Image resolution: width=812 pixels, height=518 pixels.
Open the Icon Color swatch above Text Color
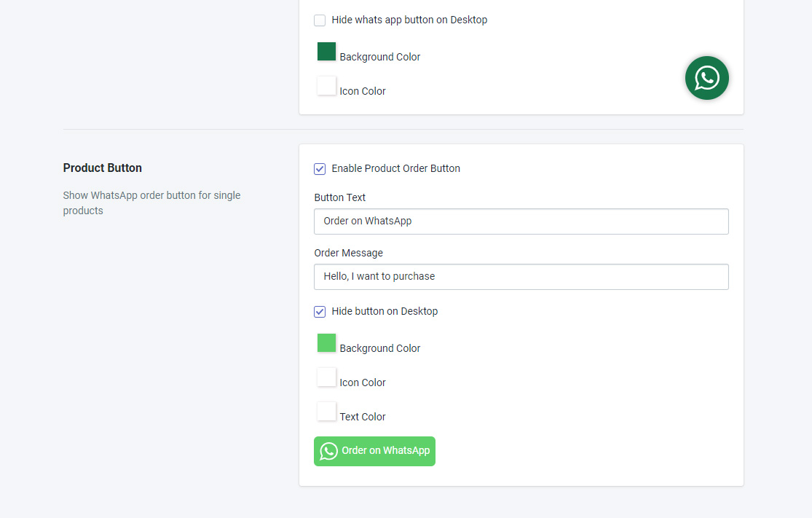coord(326,377)
